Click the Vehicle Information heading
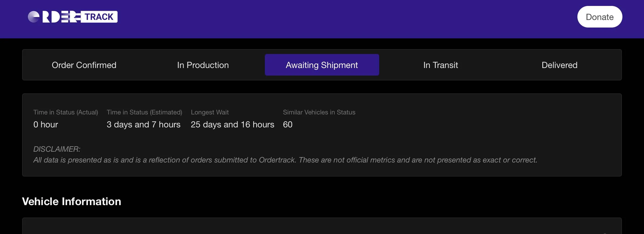Image resolution: width=644 pixels, height=234 pixels. click(71, 202)
